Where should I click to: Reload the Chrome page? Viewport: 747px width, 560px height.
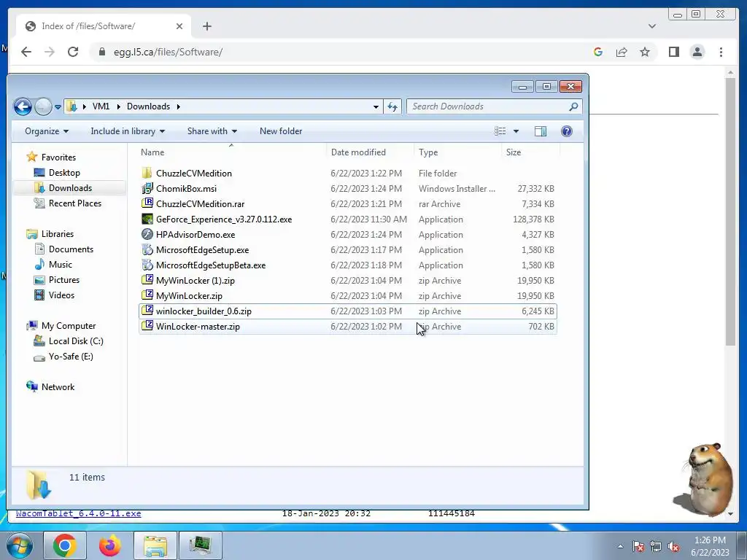[x=73, y=52]
